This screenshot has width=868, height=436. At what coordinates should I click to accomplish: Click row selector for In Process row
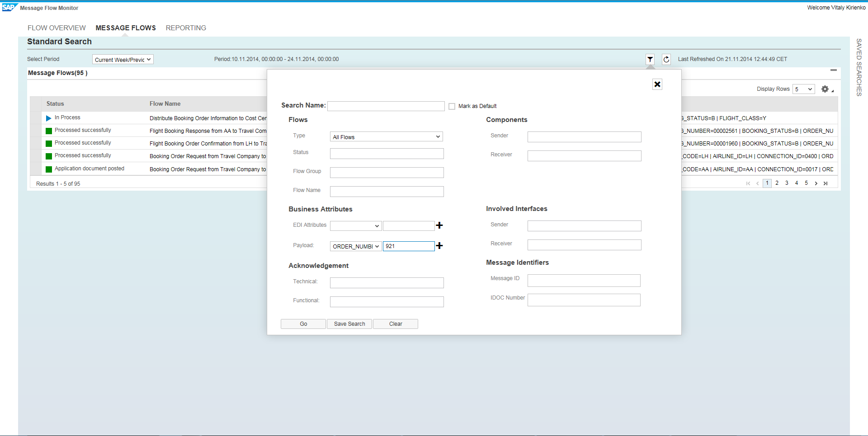[x=36, y=118]
